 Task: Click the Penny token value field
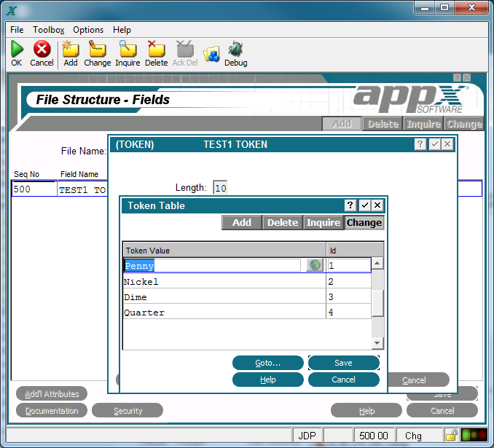212,265
